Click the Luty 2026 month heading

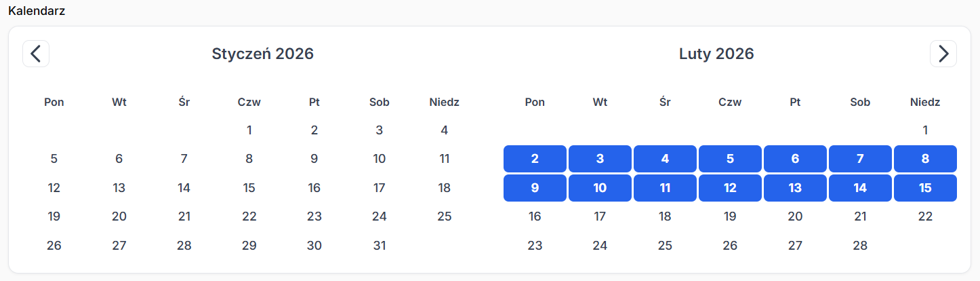coord(716,54)
